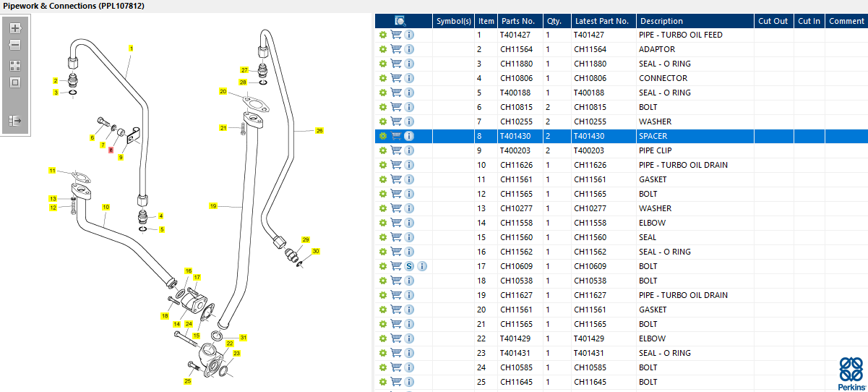Sort by Parts No. column header
The height and width of the screenshot is (392, 868).
pyautogui.click(x=520, y=21)
